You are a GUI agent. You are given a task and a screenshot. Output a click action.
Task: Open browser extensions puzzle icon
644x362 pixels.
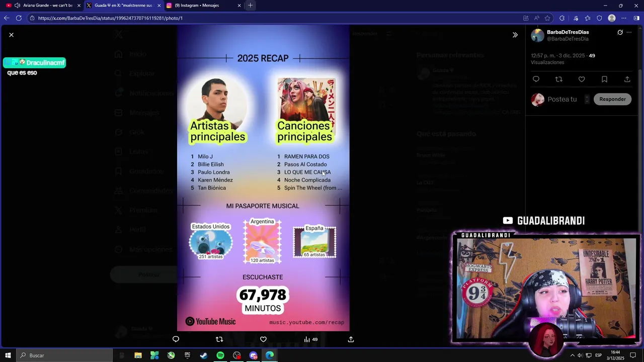[562, 18]
